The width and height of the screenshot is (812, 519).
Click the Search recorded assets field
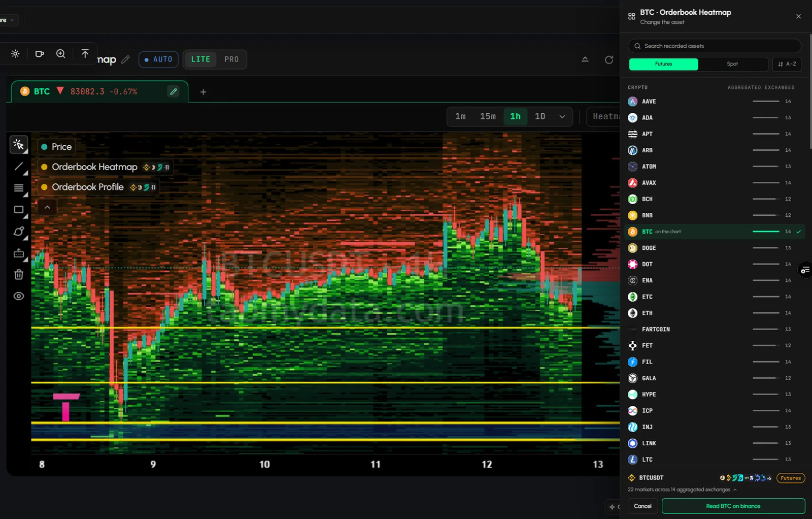tap(715, 46)
